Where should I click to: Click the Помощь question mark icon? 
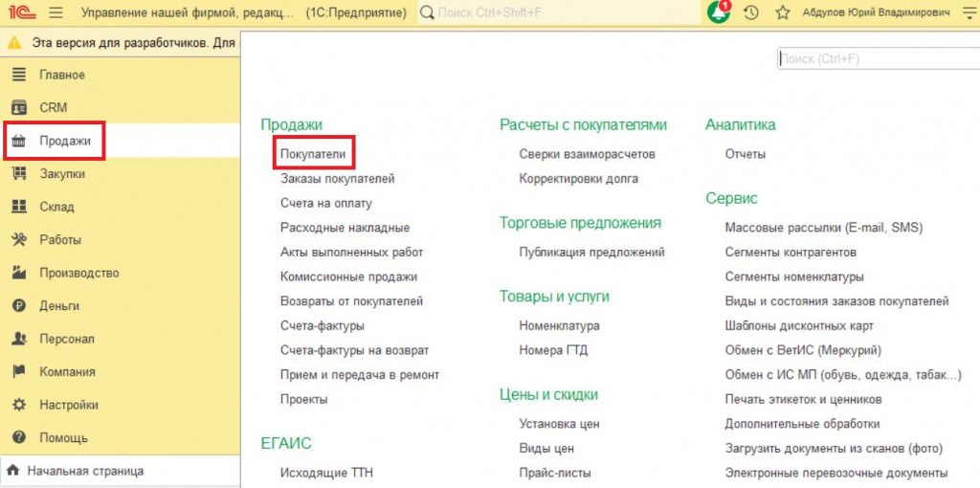click(19, 437)
